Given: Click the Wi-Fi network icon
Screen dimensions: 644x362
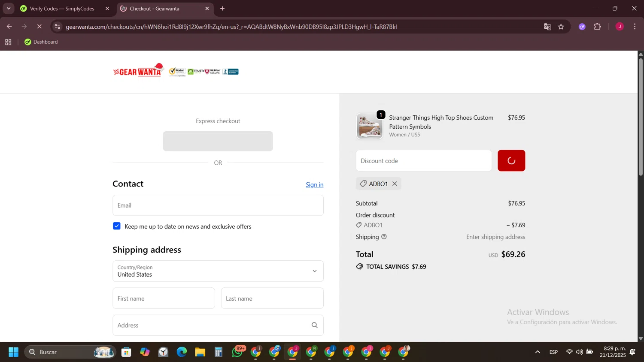Looking at the screenshot, I should tap(569, 352).
